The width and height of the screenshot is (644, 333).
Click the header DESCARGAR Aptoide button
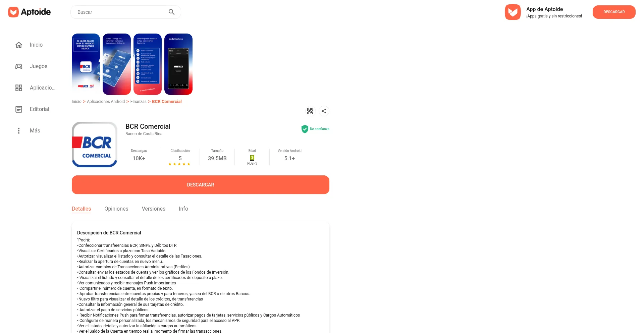tap(614, 12)
